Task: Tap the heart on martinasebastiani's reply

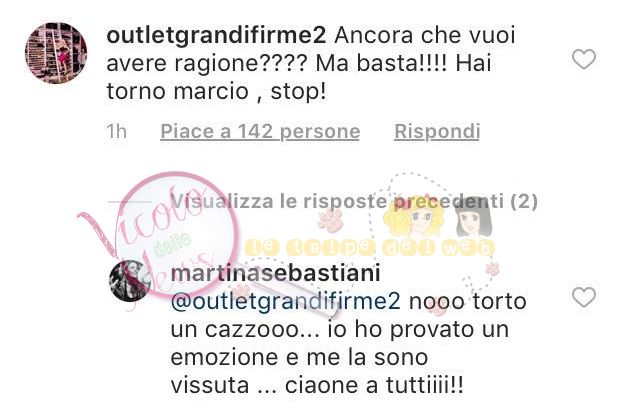Action: 584,297
